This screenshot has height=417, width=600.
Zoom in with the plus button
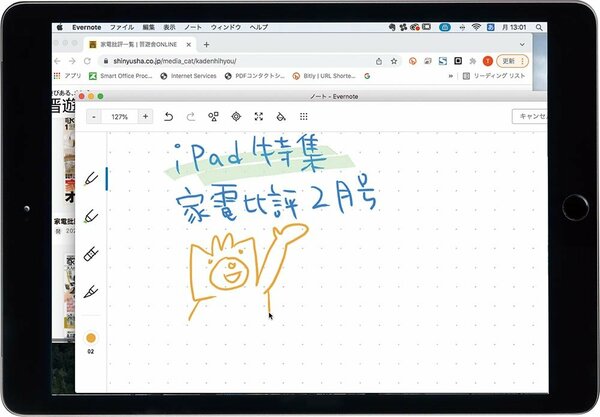[145, 117]
